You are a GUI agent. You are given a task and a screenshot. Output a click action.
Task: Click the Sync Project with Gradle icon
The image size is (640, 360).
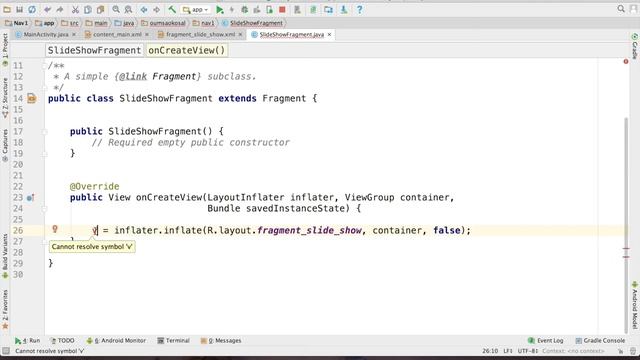(x=313, y=9)
